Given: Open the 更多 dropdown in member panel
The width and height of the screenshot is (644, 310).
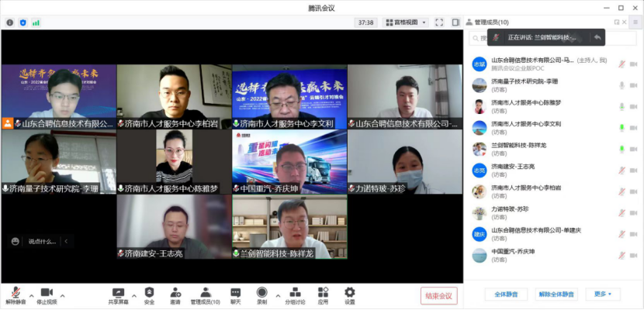Looking at the screenshot, I should click(603, 294).
